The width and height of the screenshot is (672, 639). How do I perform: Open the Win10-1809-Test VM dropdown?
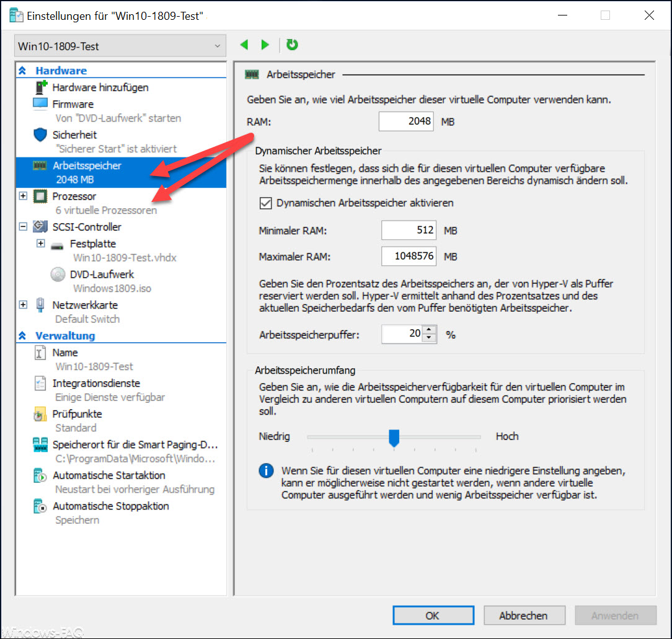click(x=120, y=46)
